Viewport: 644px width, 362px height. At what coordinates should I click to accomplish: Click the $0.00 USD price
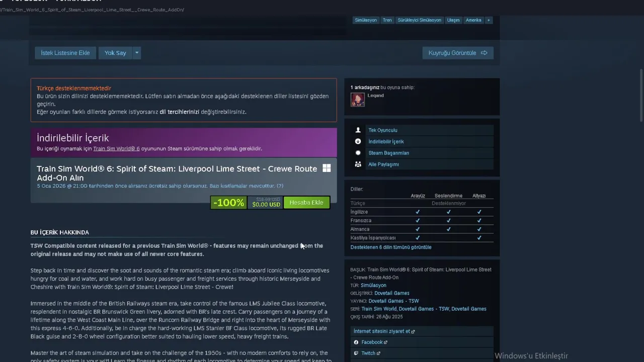[x=266, y=205]
